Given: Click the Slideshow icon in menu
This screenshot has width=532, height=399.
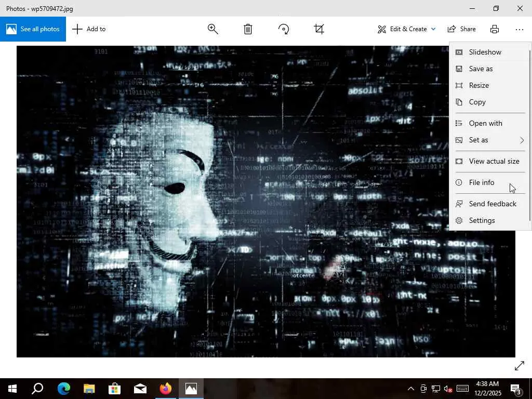Looking at the screenshot, I should coord(459,52).
